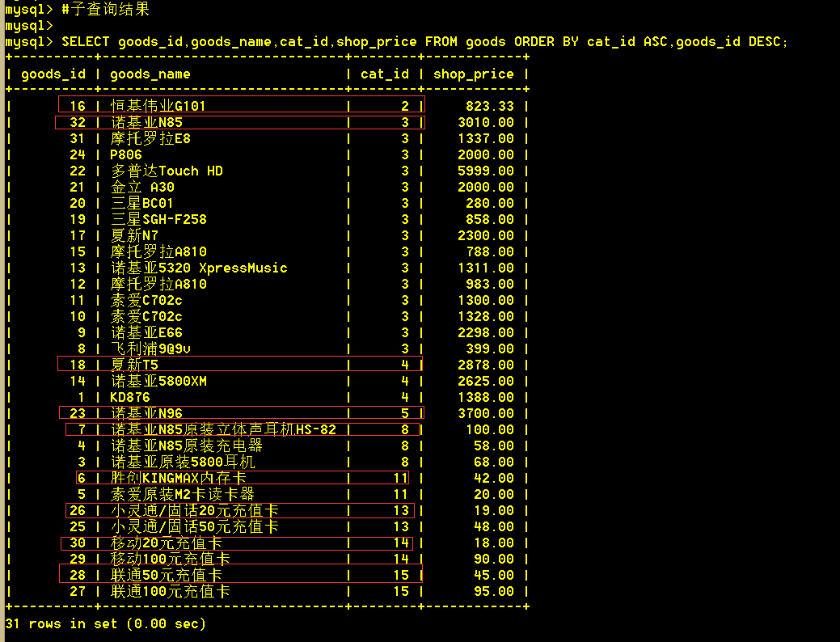Screen dimensions: 840x642
Task: Click price value 2300.00
Action: pyautogui.click(x=486, y=235)
